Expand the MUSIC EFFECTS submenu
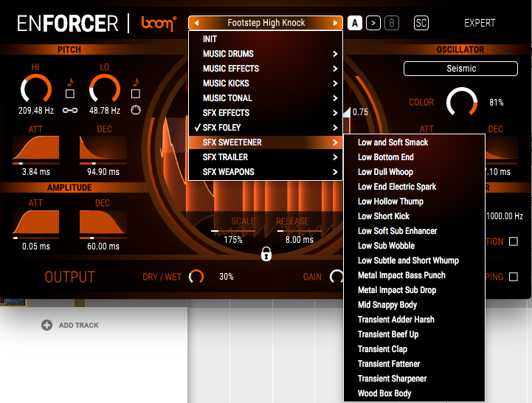 (266, 69)
